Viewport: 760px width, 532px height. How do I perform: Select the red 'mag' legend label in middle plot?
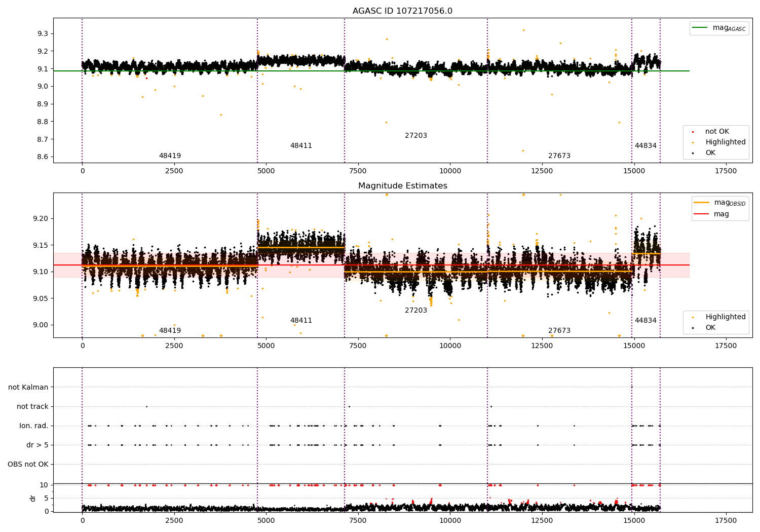pyautogui.click(x=721, y=214)
